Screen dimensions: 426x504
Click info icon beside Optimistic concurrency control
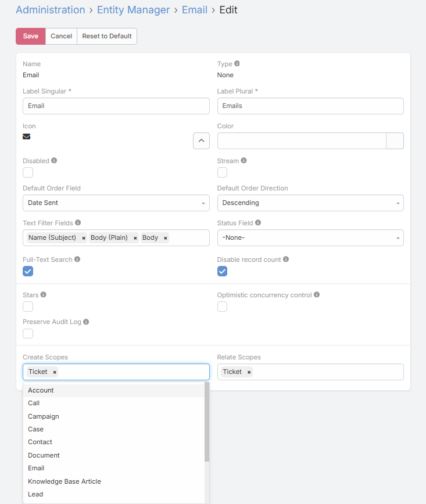point(317,295)
